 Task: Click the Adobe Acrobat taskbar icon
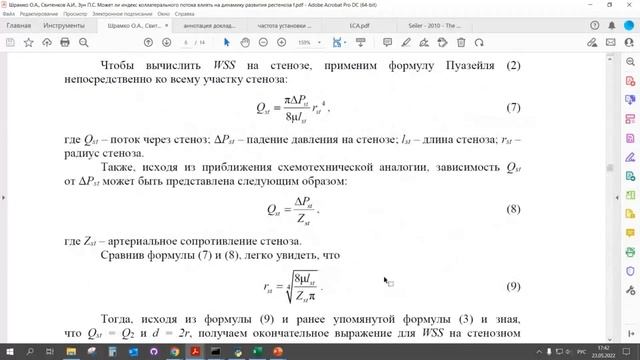point(196,351)
